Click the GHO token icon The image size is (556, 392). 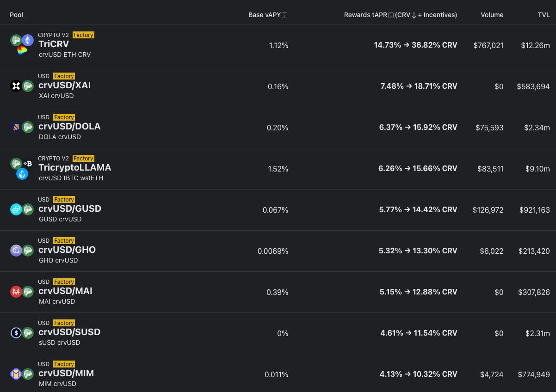[16, 251]
